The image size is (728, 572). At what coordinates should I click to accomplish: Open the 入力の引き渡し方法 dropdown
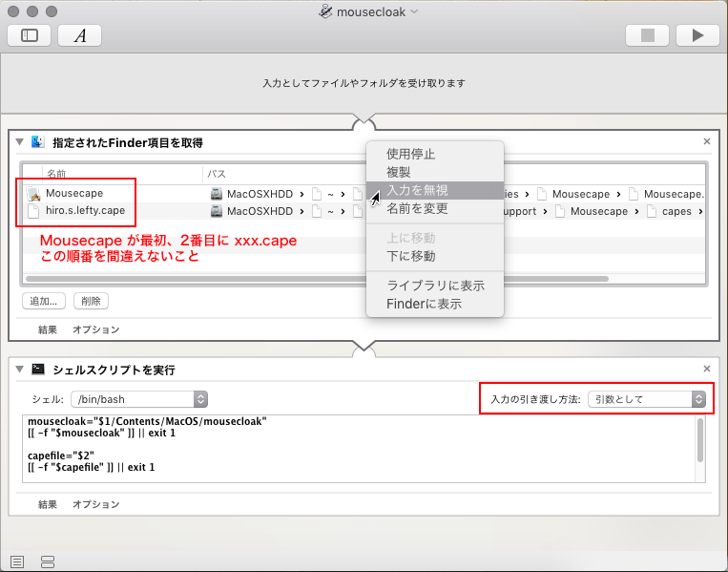[647, 399]
